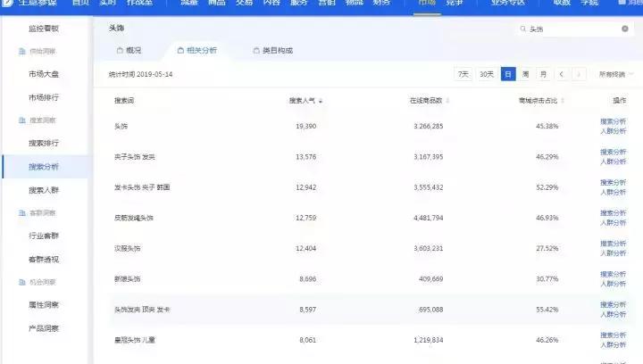Open 搜索人群 in the sidebar

(44, 190)
